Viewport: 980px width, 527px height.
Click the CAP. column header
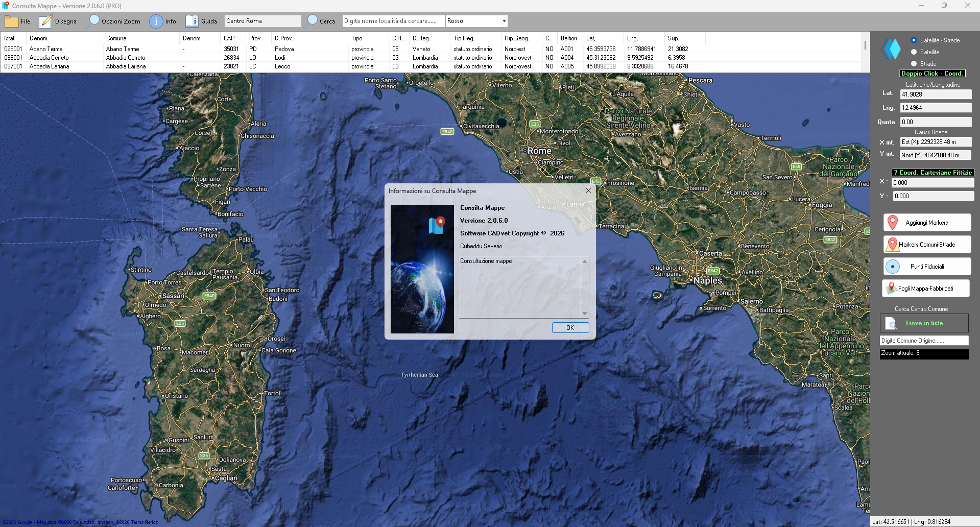point(233,38)
